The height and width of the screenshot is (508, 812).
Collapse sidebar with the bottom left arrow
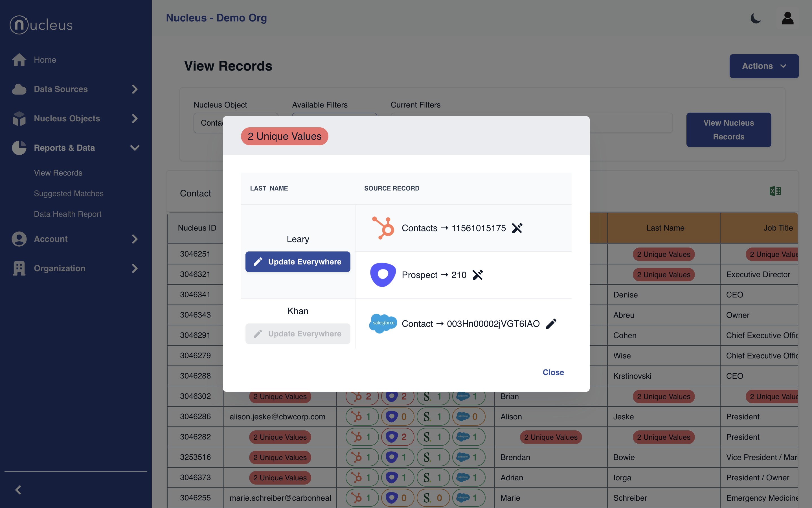pos(18,490)
